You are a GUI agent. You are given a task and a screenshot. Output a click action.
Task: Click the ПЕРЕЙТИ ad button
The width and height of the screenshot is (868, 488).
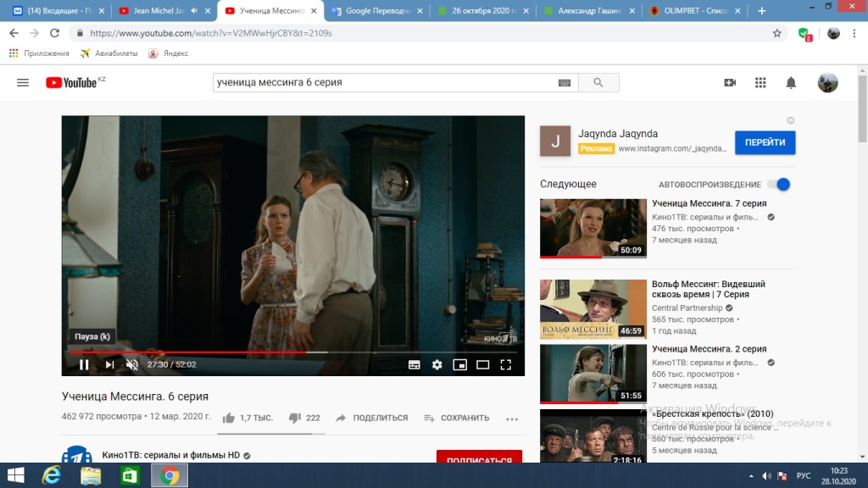[765, 142]
